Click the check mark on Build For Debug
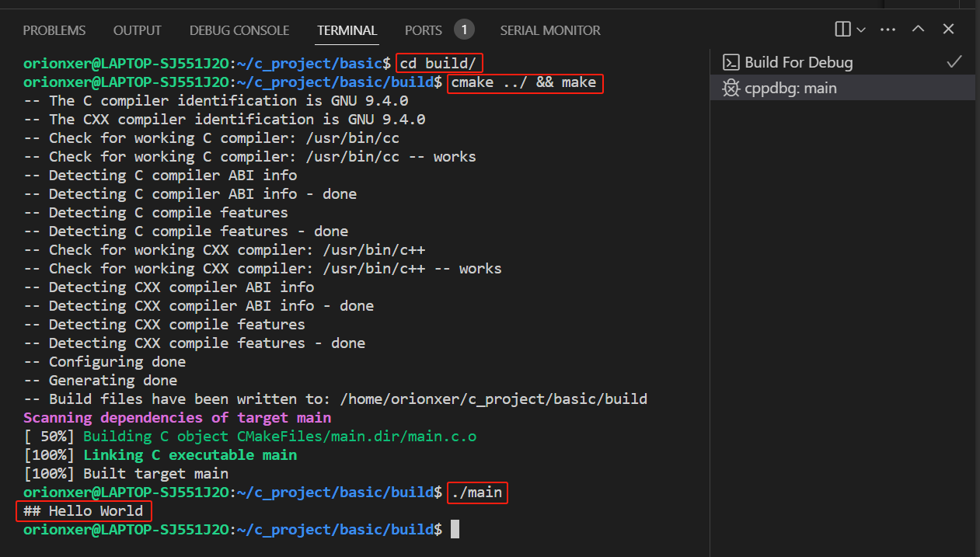Screen dimensions: 980x557 click(x=954, y=62)
